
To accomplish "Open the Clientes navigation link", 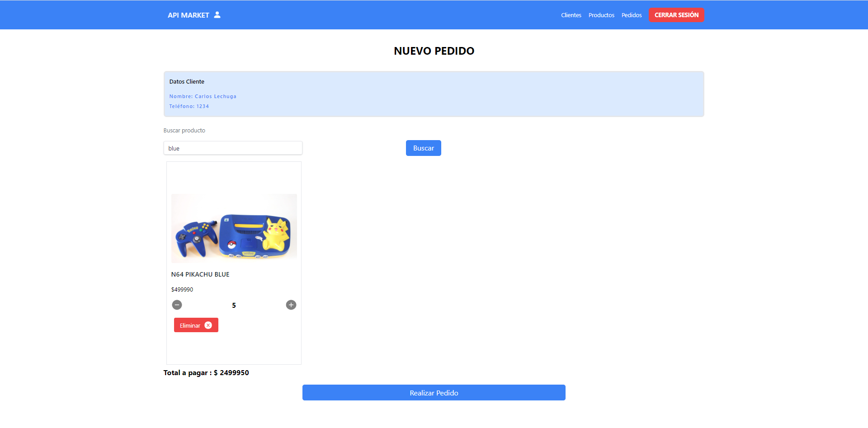I will (x=571, y=15).
